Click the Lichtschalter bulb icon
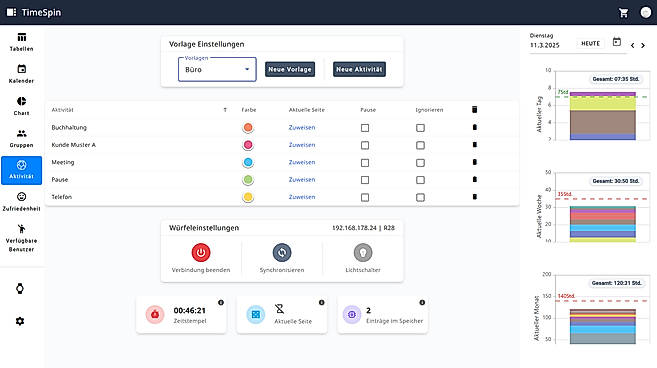Image resolution: width=657 pixels, height=368 pixels. (x=363, y=253)
